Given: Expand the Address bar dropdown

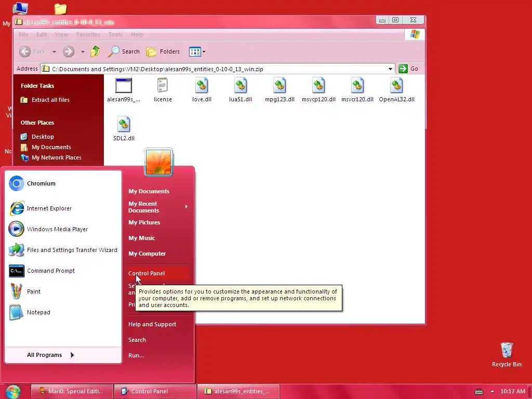Looking at the screenshot, I should (x=390, y=69).
